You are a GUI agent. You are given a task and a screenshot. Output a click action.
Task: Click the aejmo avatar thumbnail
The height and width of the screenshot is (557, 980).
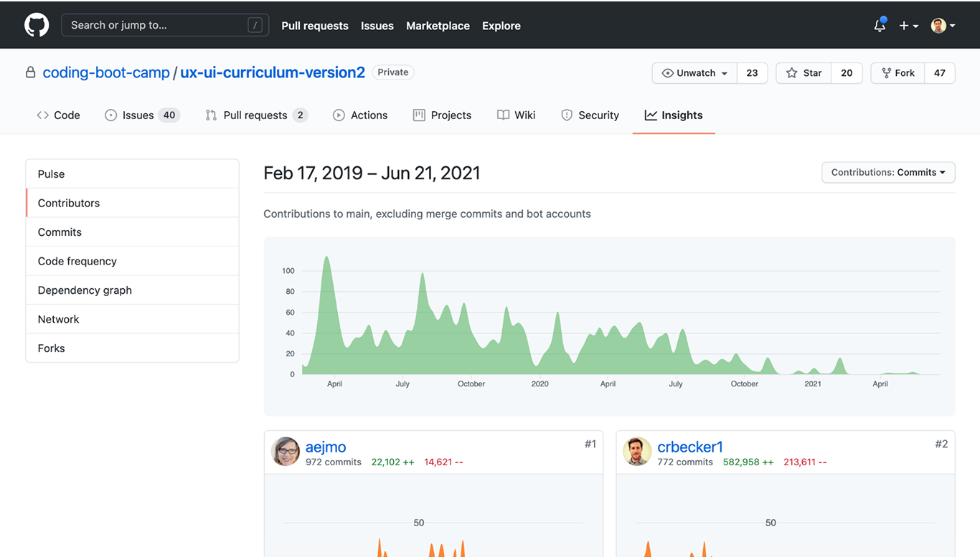click(286, 452)
